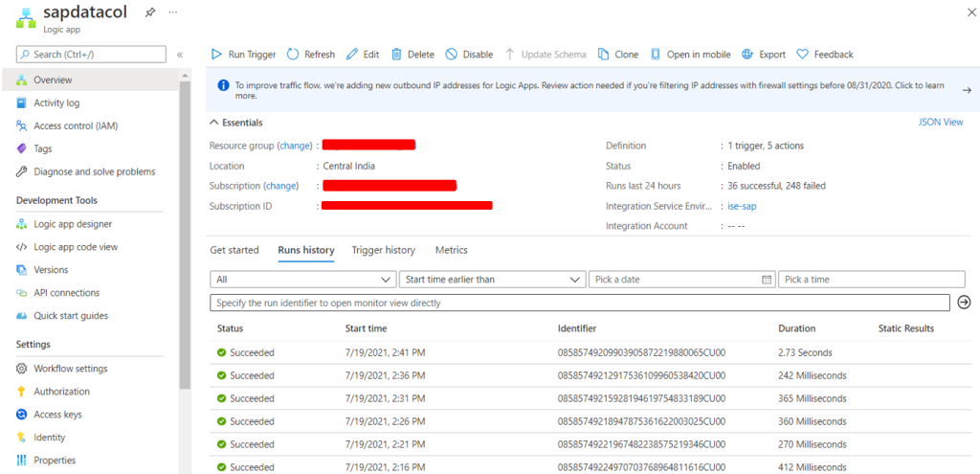Click the Export globe icon
This screenshot has height=474, width=980.
[746, 55]
